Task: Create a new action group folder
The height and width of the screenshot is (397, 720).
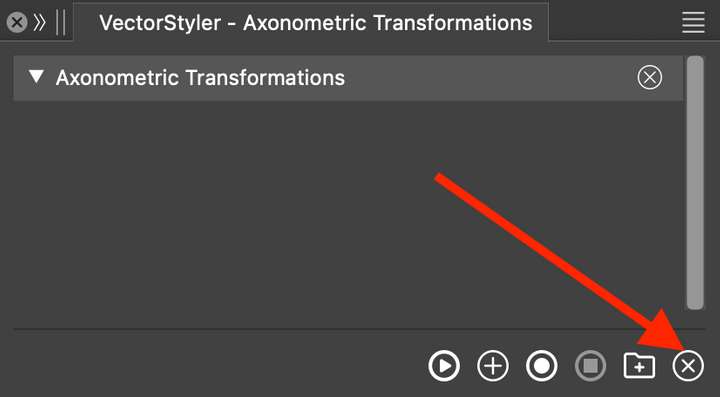Action: 639,366
